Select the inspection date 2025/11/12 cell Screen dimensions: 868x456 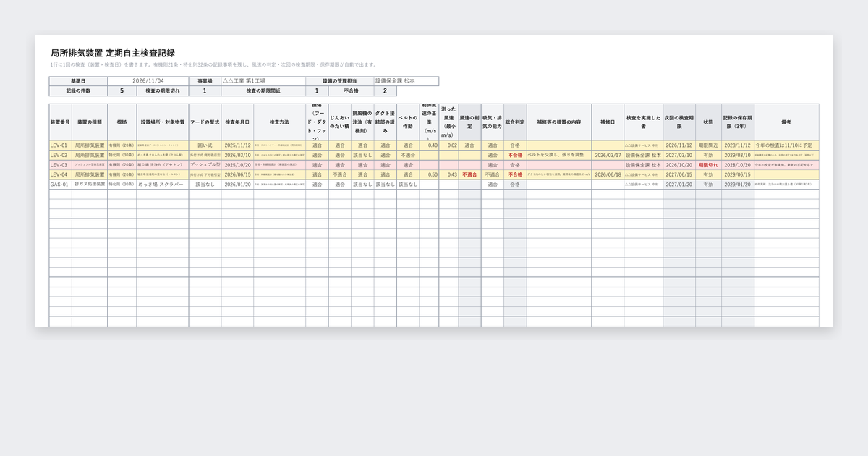click(237, 145)
